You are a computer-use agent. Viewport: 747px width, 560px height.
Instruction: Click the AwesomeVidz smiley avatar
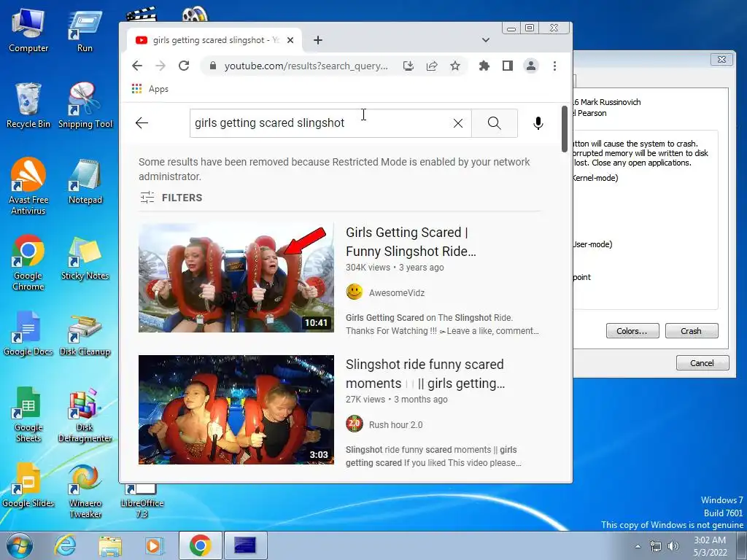point(355,292)
